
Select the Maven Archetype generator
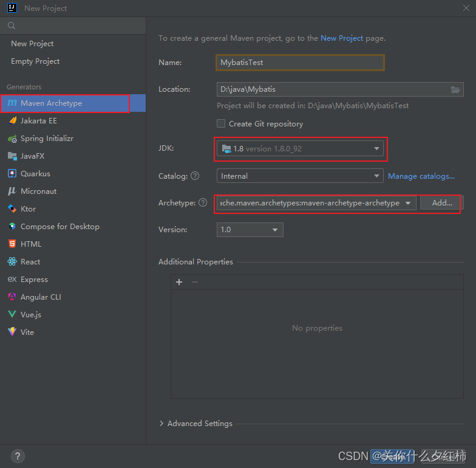pyautogui.click(x=73, y=103)
